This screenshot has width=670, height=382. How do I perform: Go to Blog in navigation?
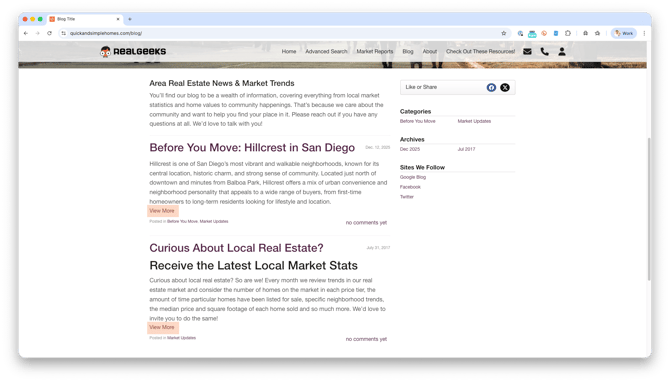[x=408, y=51]
